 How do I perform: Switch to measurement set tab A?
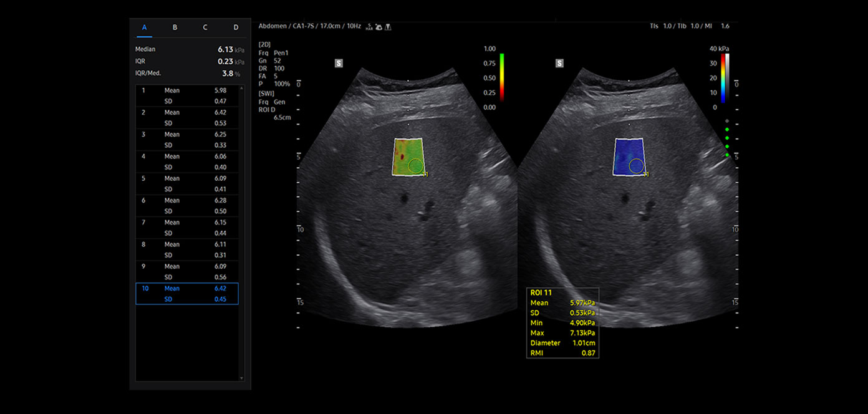145,27
